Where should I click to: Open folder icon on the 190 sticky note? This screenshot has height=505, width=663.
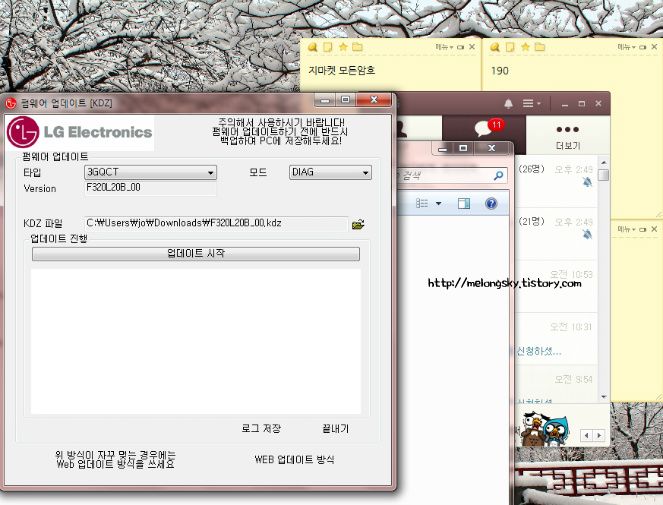540,47
